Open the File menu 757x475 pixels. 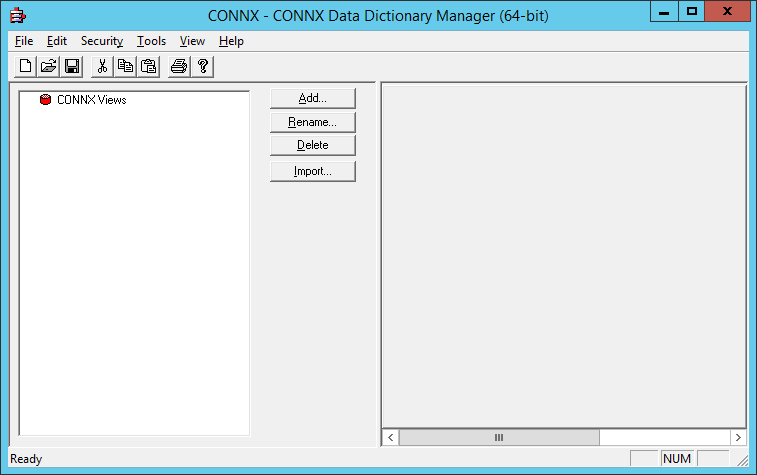coord(24,41)
